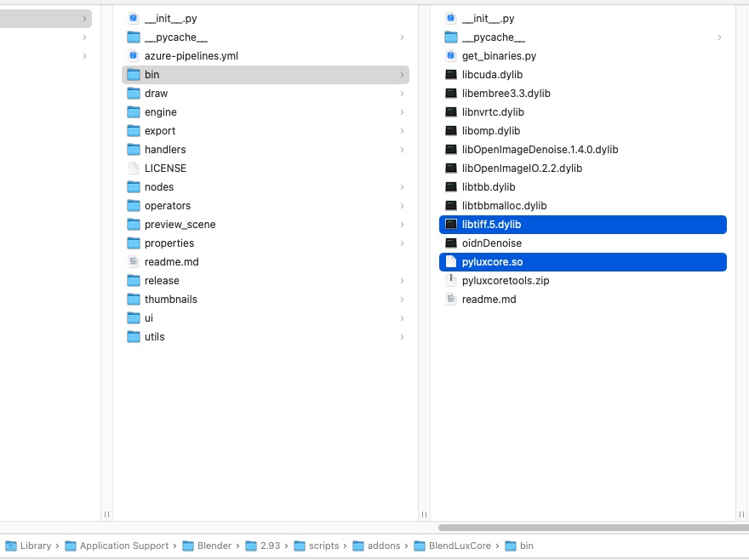The height and width of the screenshot is (560, 749).
Task: Select the oidnDenoise executable icon
Action: click(451, 243)
